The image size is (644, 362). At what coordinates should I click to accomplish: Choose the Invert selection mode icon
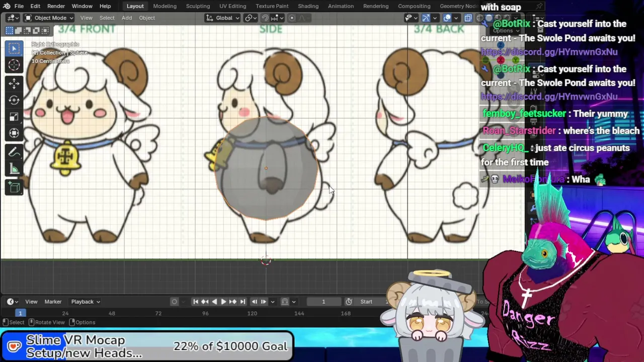36,31
